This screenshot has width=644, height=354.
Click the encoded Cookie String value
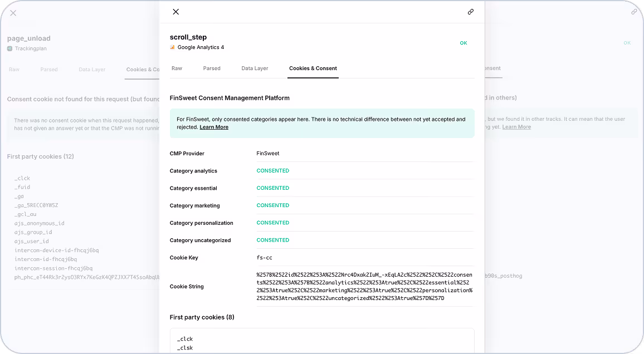click(364, 286)
